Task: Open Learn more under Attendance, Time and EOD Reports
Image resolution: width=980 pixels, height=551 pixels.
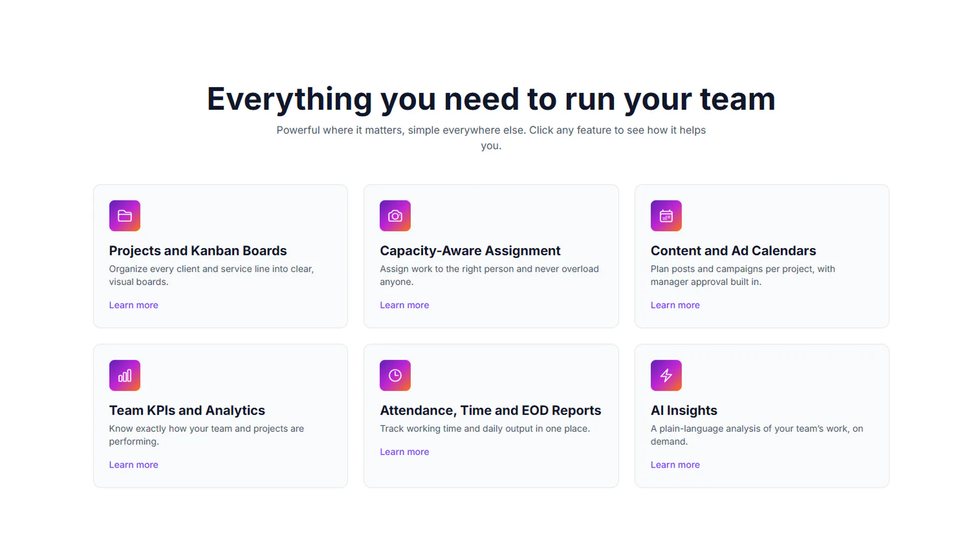Action: (x=404, y=452)
